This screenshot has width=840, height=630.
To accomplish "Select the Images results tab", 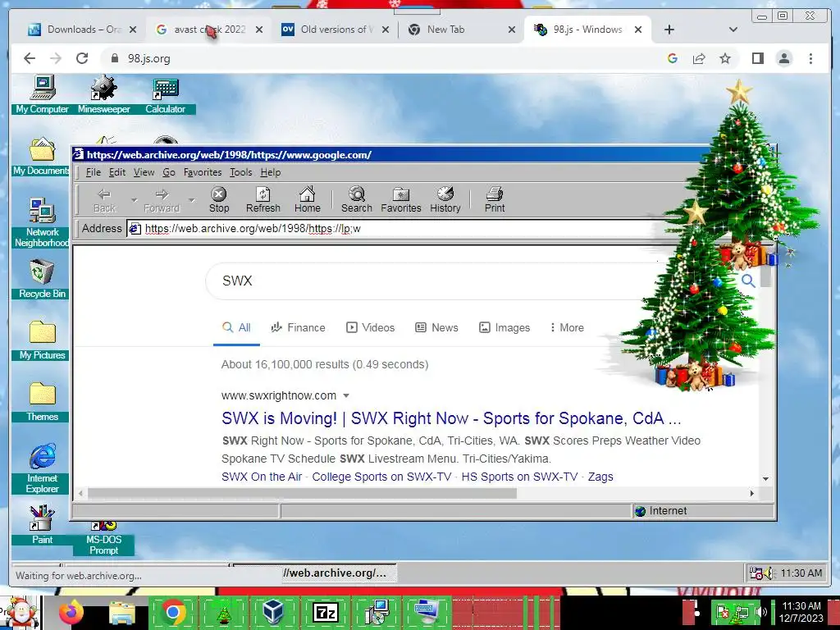I will point(504,328).
